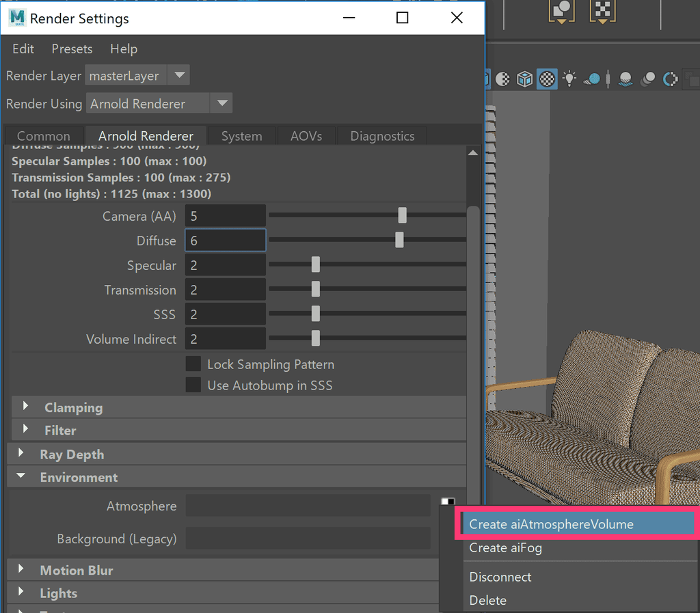Image resolution: width=700 pixels, height=613 pixels.
Task: Close the Render Settings window
Action: click(457, 18)
